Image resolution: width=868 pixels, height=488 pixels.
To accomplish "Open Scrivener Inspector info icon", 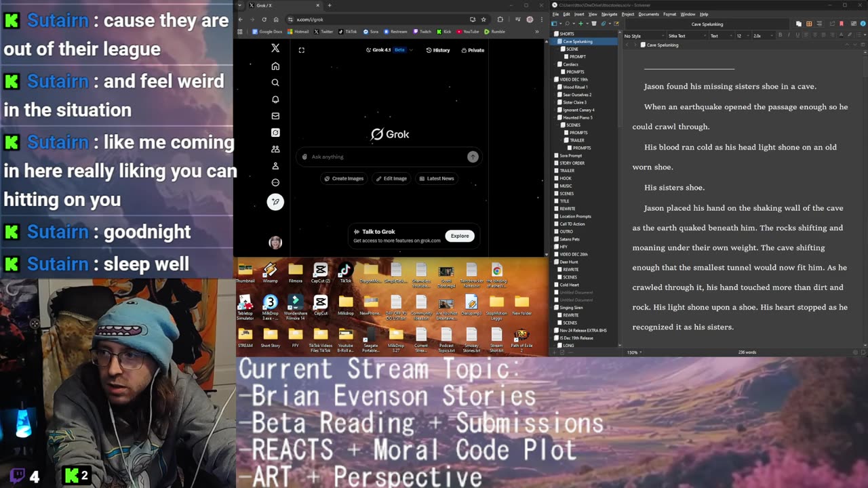I will tap(863, 24).
